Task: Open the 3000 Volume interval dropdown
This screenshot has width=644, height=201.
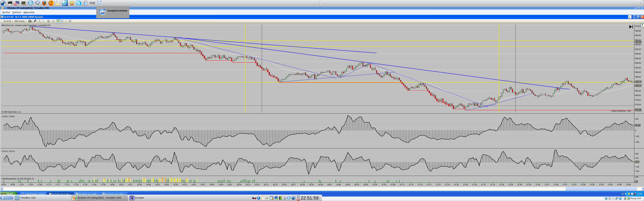Action: click(26, 21)
